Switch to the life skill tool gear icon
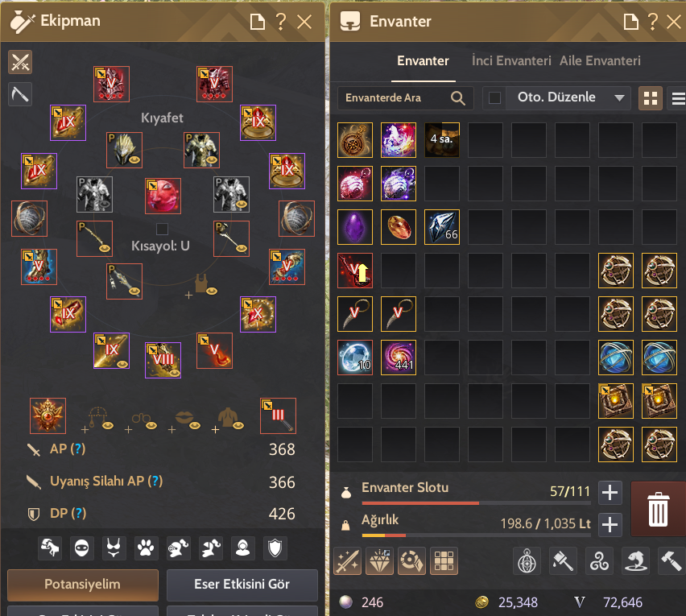This screenshot has height=616, width=686. pos(20,94)
